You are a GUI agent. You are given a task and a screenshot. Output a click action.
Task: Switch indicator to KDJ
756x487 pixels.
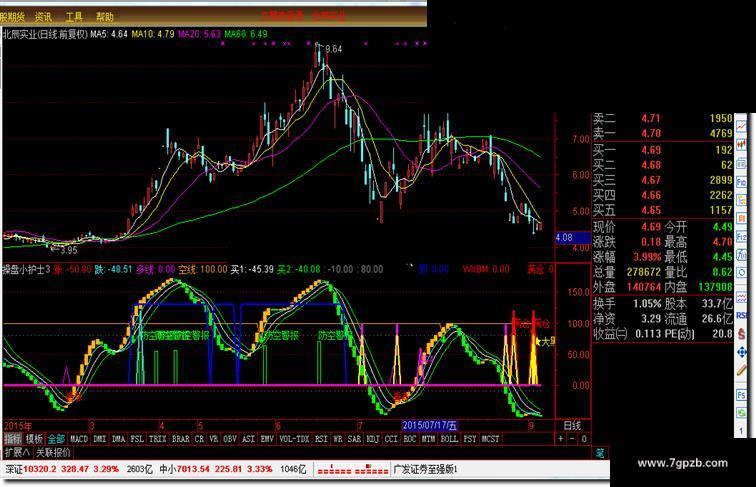click(373, 439)
